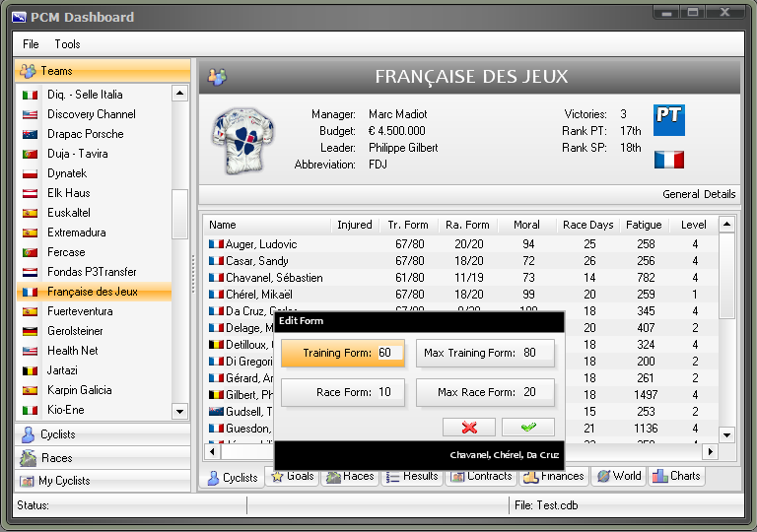Open the Tools menu
This screenshot has height=532, width=757.
point(67,44)
